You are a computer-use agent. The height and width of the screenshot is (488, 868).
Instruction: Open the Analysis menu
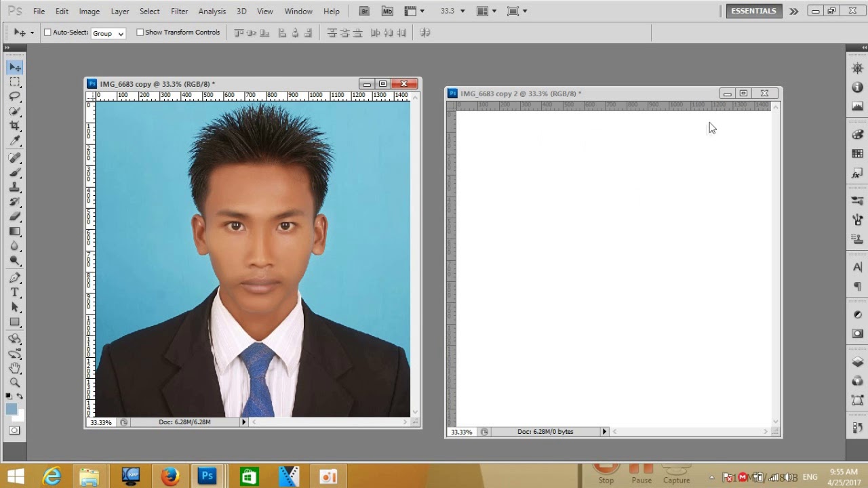point(212,12)
